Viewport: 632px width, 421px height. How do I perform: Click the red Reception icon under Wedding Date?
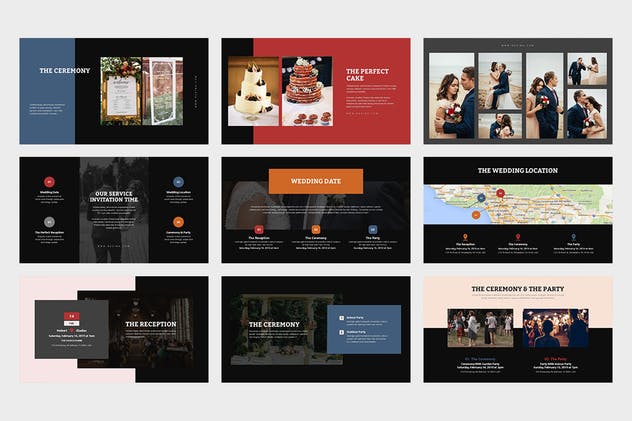258,229
